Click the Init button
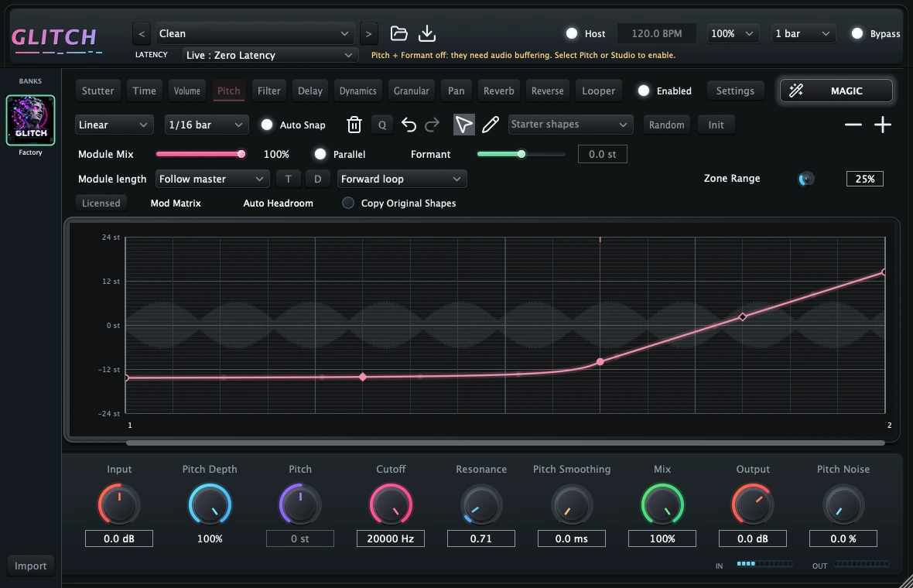The height and width of the screenshot is (588, 913). pyautogui.click(x=716, y=125)
